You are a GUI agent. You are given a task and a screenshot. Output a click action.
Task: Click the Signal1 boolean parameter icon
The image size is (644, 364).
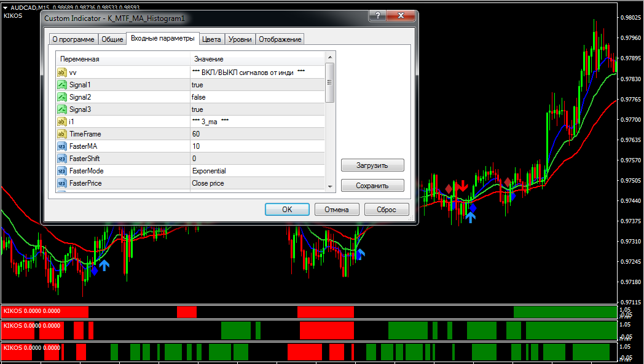click(x=61, y=85)
